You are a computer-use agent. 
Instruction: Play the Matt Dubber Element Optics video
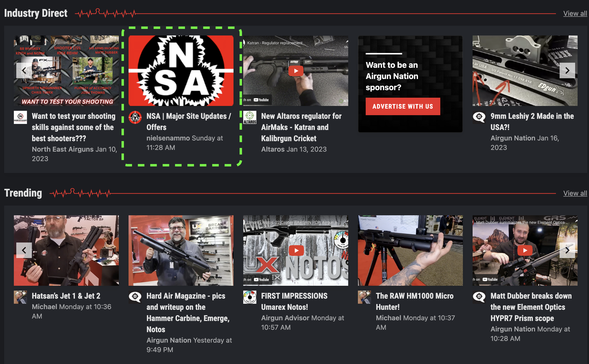(x=525, y=251)
